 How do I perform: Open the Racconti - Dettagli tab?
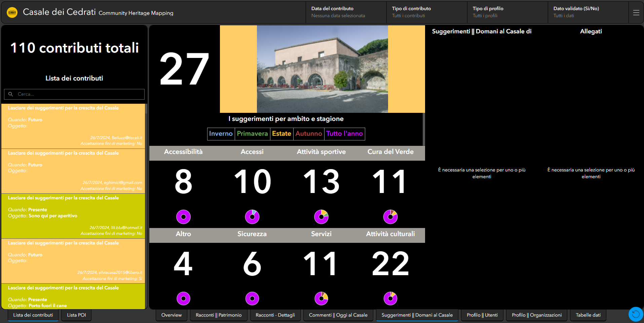click(x=275, y=315)
